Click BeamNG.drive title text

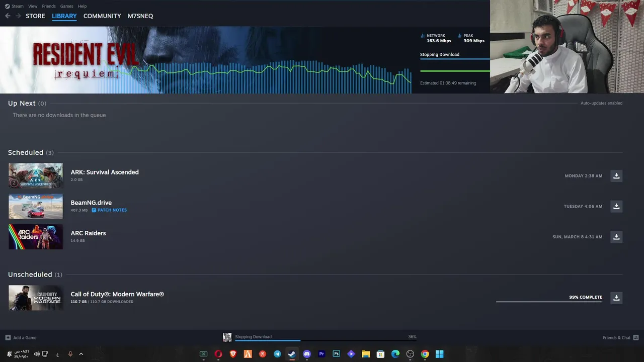click(x=91, y=203)
